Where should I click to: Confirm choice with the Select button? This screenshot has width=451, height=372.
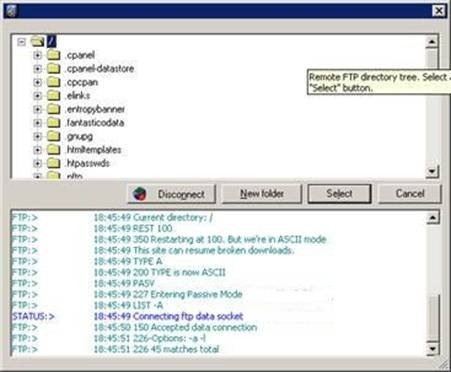click(339, 194)
